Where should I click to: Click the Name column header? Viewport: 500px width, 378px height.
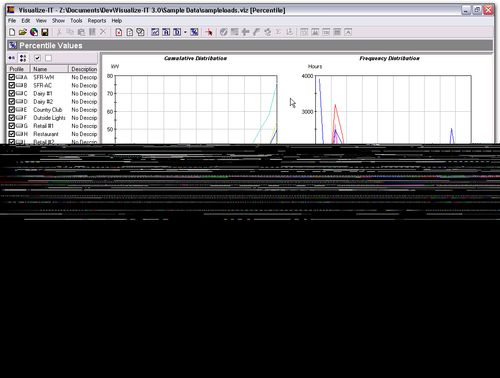(x=49, y=69)
